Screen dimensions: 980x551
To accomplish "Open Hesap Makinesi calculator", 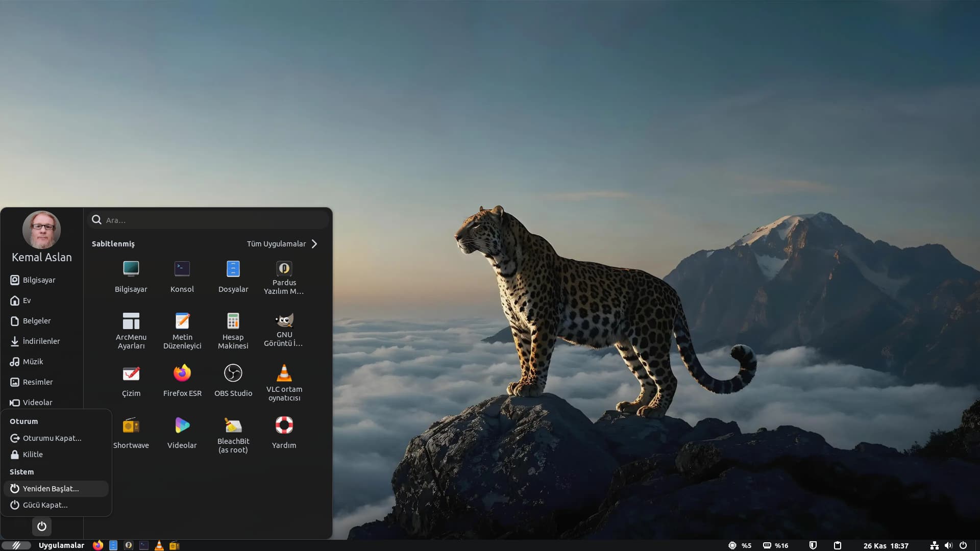I will click(233, 330).
